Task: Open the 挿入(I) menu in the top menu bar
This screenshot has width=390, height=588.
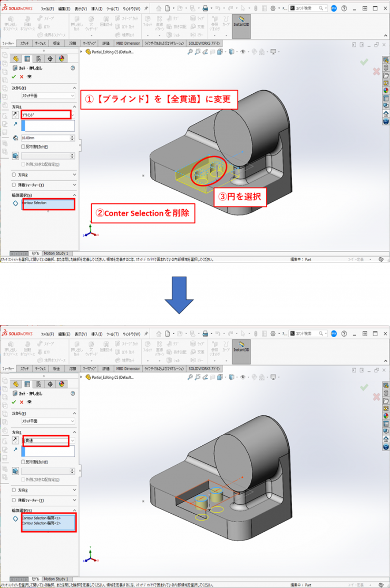Action: pyautogui.click(x=96, y=8)
